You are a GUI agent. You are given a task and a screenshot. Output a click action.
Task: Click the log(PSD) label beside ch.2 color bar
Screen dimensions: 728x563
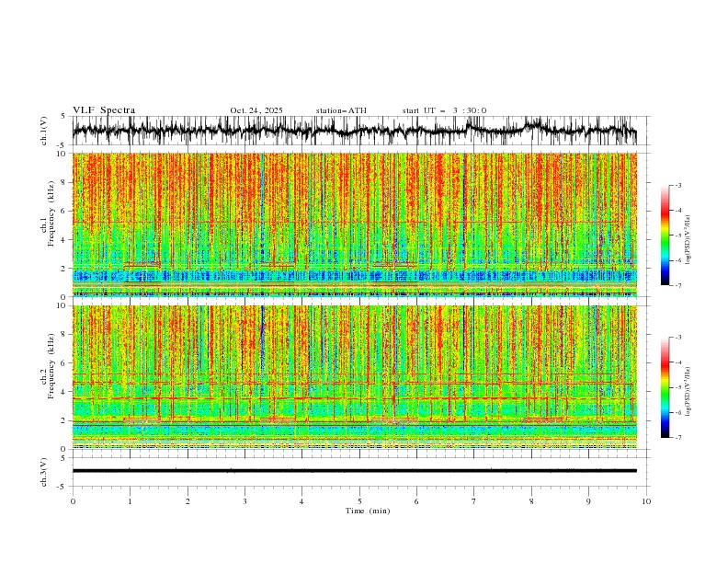pyautogui.click(x=688, y=391)
